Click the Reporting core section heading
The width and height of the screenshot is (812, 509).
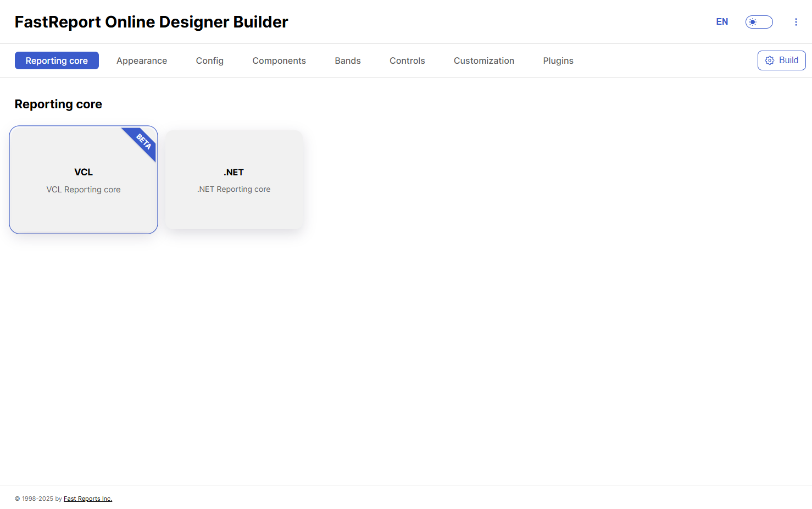(58, 104)
